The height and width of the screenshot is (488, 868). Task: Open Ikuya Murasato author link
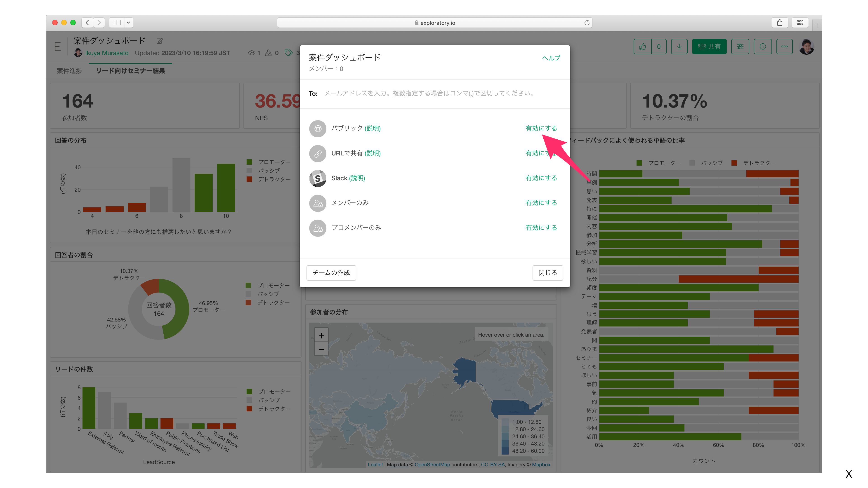(106, 53)
